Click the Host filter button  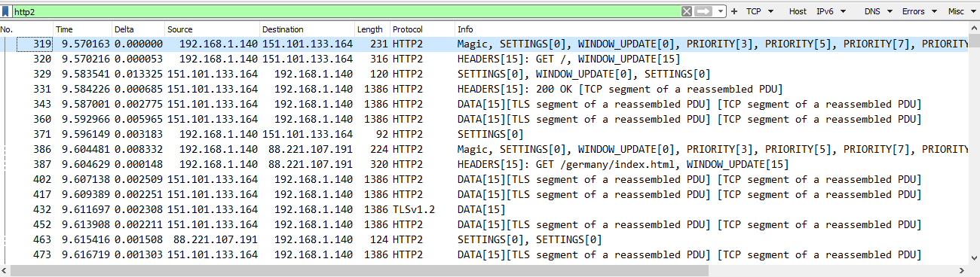[798, 11]
